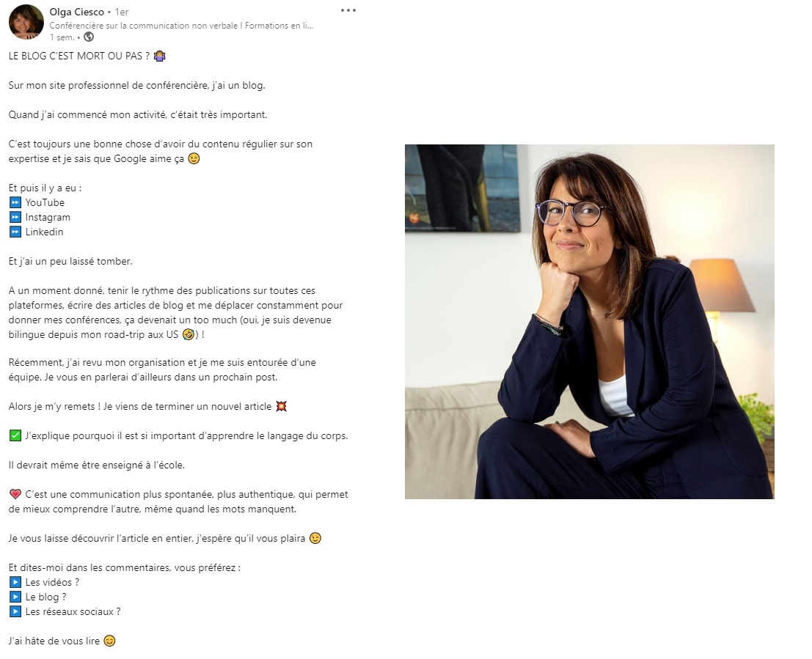Click the public visibility globe icon
Screen dimensions: 812x659
[89, 37]
